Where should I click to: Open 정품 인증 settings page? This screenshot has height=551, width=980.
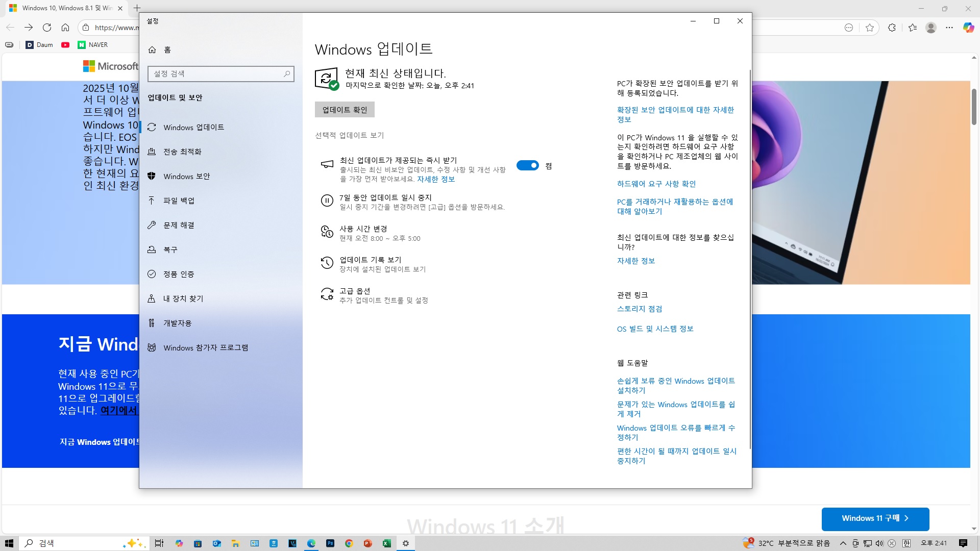click(x=221, y=274)
